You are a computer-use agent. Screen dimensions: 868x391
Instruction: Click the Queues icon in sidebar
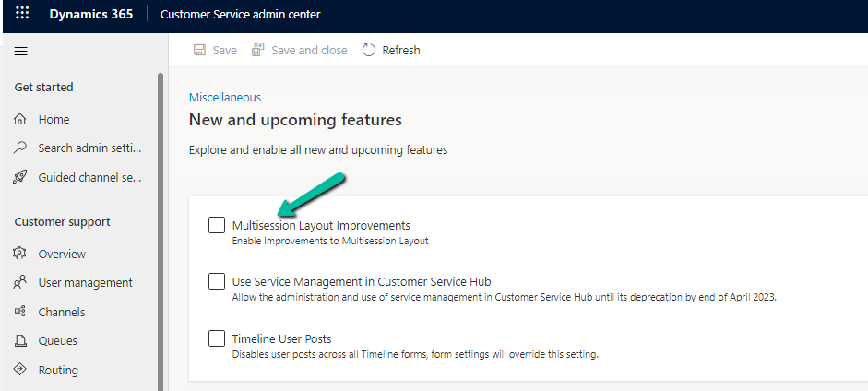click(20, 341)
